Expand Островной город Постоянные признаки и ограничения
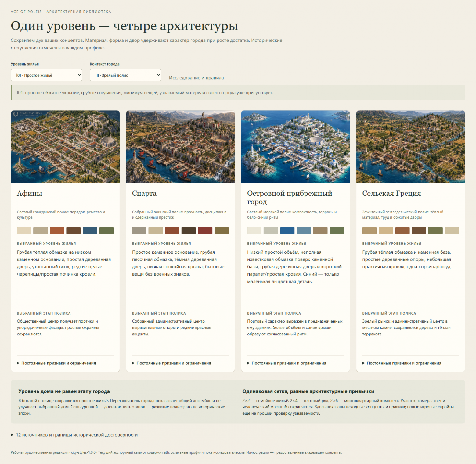Viewport: 476px width, 464px height. coord(287,363)
